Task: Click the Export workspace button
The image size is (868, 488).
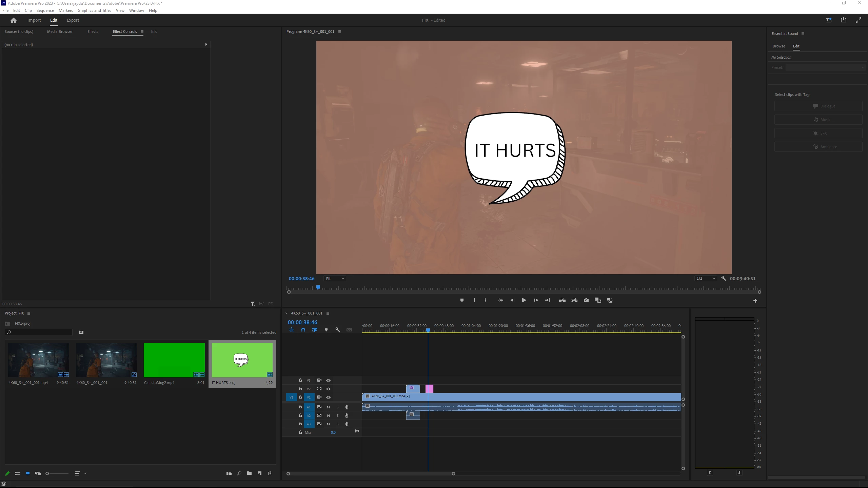Action: (73, 20)
